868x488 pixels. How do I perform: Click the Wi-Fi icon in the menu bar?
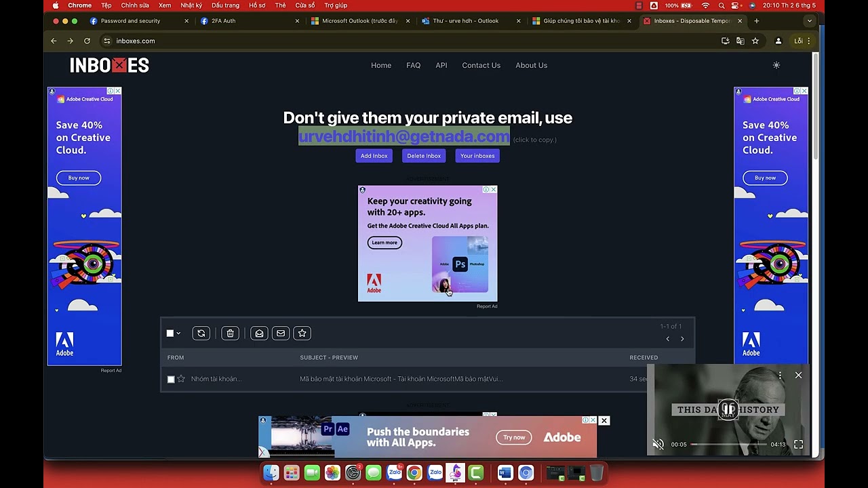click(x=705, y=5)
